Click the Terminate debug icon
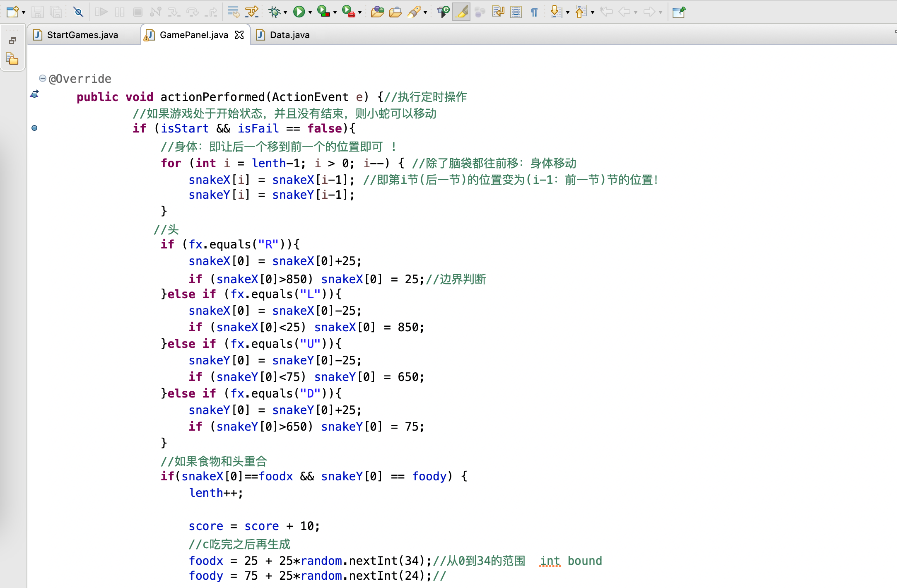Image resolution: width=897 pixels, height=588 pixels. point(138,12)
